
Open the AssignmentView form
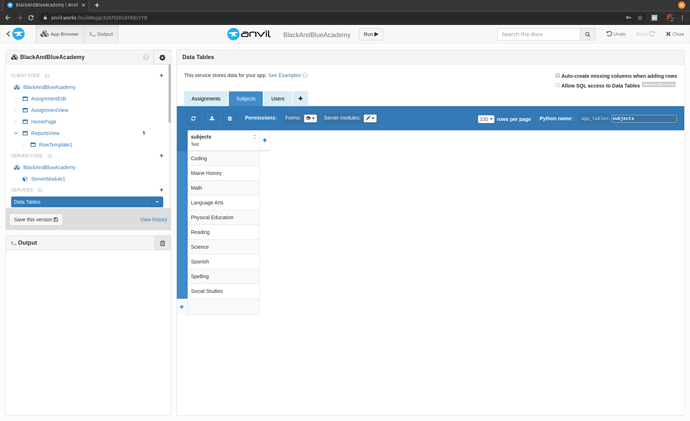(49, 110)
